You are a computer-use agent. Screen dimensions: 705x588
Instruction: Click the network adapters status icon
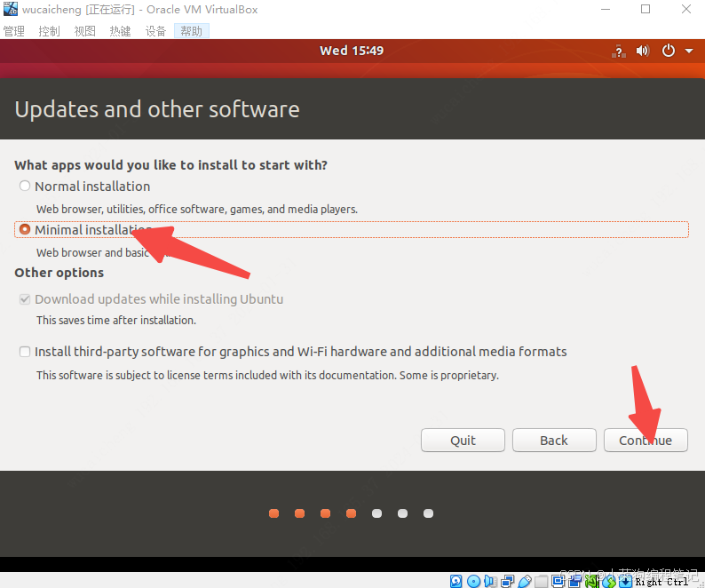click(x=508, y=581)
